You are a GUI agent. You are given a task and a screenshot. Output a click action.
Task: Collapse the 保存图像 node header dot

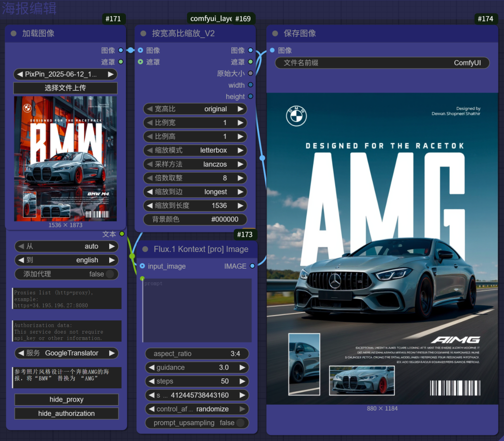point(276,33)
